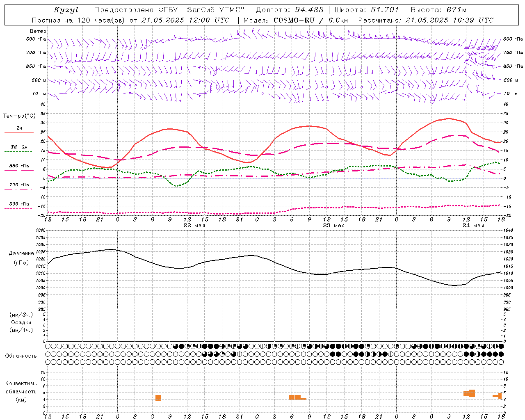This screenshot has height=420, width=525.
Task: Click the solid red "2м" legend line
Action: tap(19, 132)
